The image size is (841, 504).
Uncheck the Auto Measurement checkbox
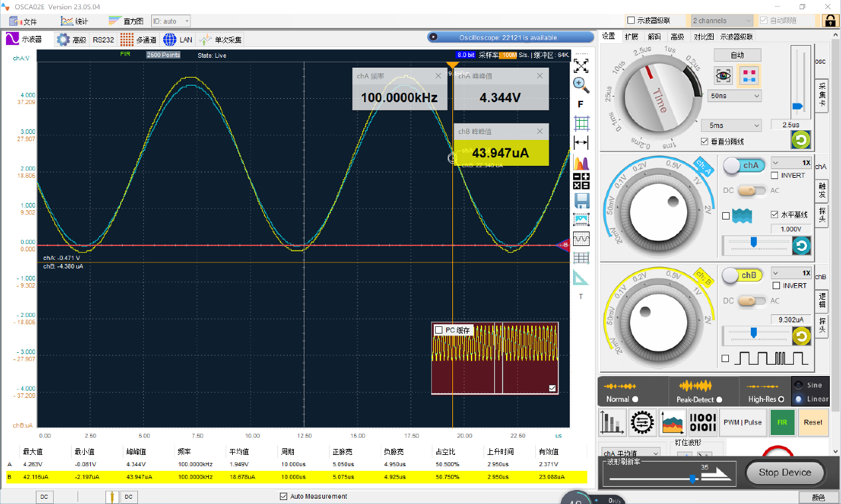284,496
